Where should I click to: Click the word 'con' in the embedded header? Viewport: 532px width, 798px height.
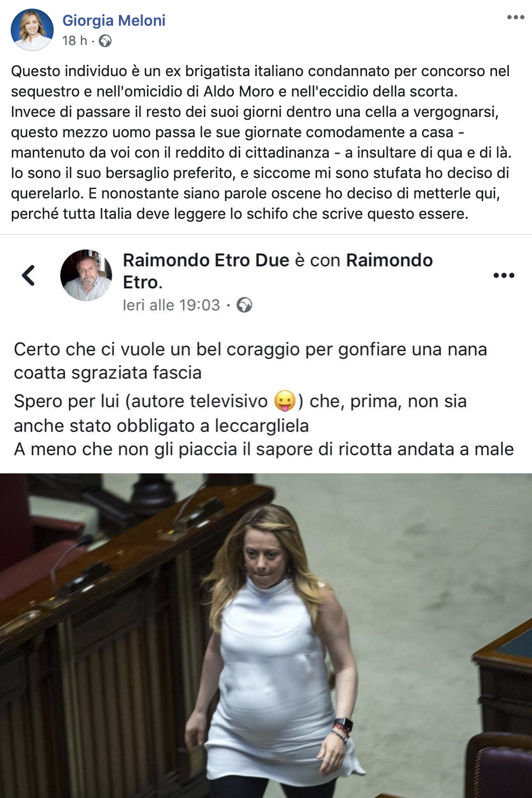point(325,260)
